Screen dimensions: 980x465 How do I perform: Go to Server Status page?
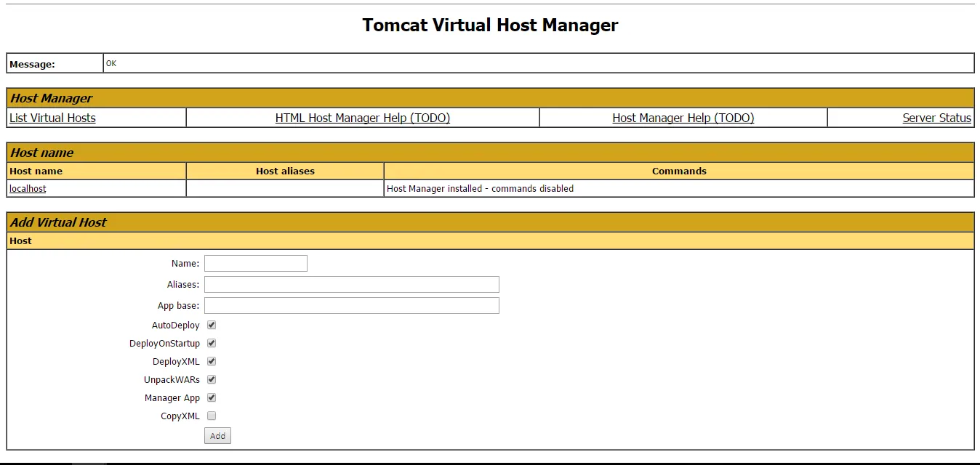[x=936, y=118]
